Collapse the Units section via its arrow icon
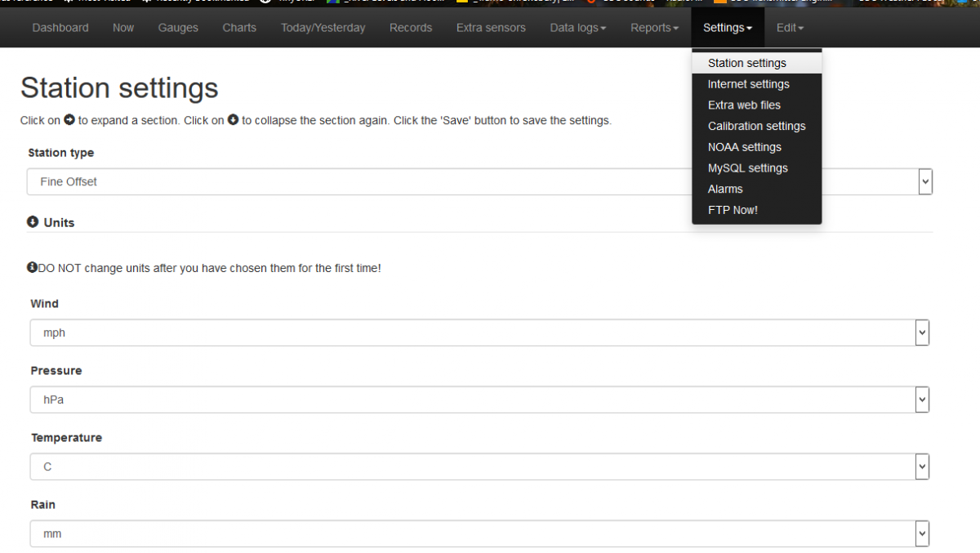Screen dimensions: 980x553 coord(33,222)
